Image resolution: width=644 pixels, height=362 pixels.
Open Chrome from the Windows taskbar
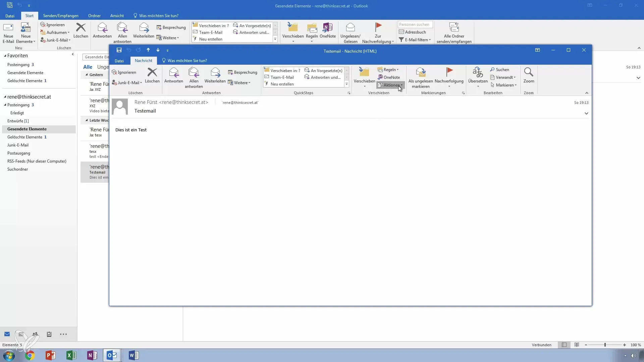[30, 355]
